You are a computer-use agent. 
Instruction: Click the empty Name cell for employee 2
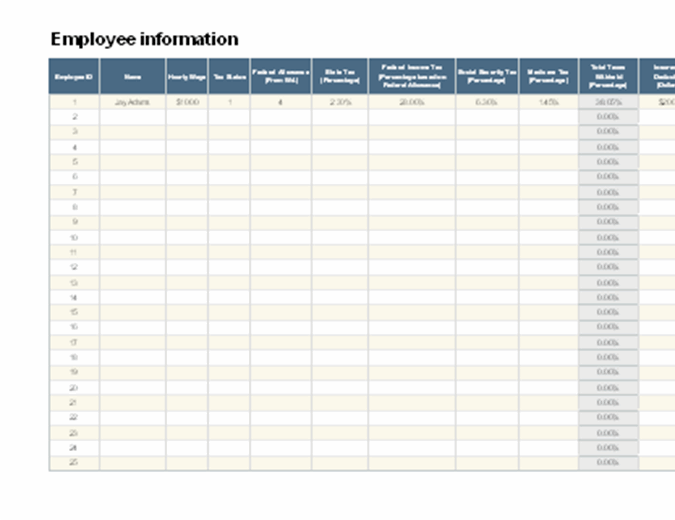132,117
